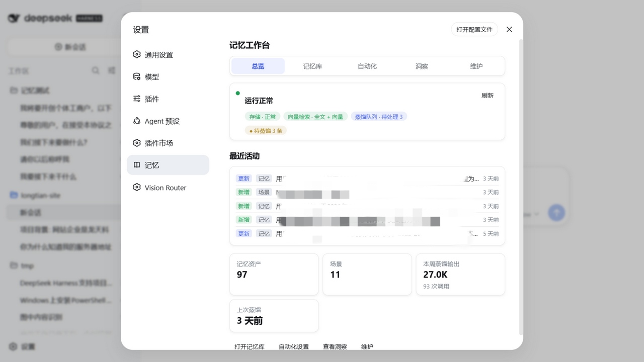Click the 记忆资产 97 stat card
Screen dimensions: 644x362
point(274,274)
